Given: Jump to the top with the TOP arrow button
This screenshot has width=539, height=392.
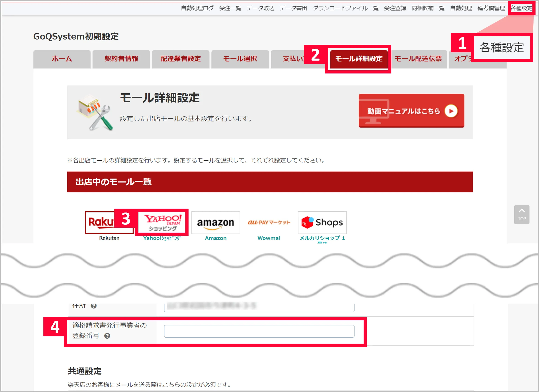Looking at the screenshot, I should pyautogui.click(x=521, y=214).
